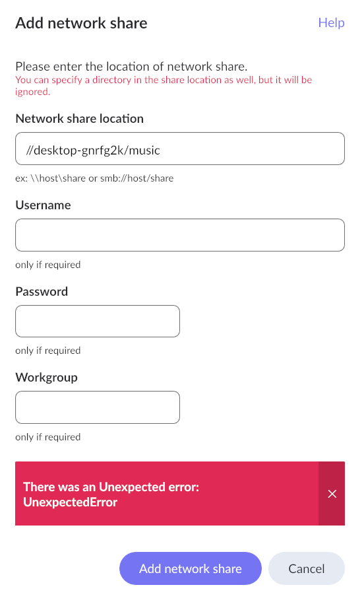Image resolution: width=364 pixels, height=612 pixels.
Task: Cancel the add network share dialog
Action: (307, 568)
